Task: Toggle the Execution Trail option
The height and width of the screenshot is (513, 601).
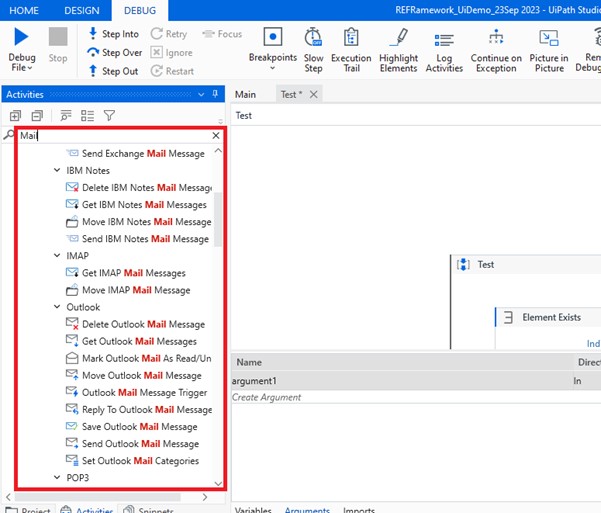Action: point(351,38)
